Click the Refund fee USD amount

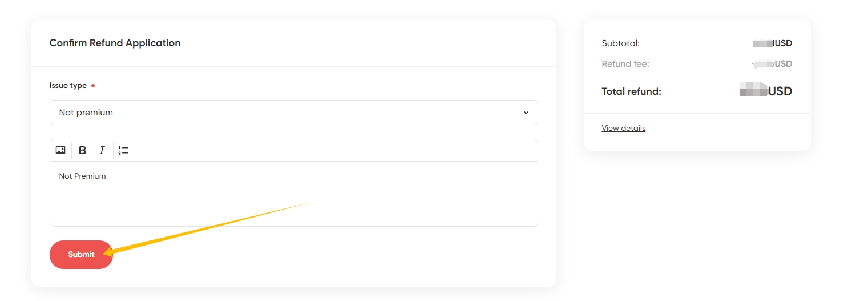(772, 64)
